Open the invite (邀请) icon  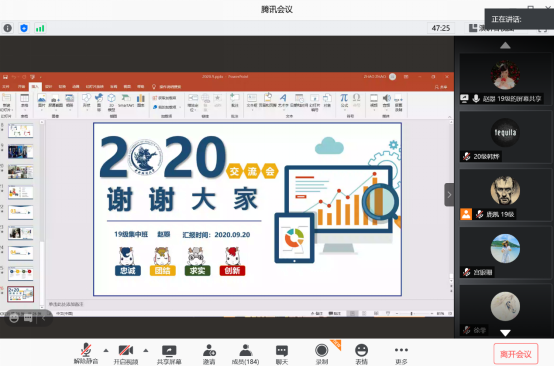pos(209,354)
